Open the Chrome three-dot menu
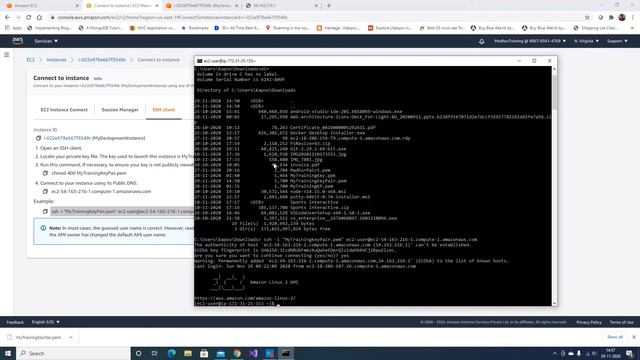This screenshot has width=640, height=360. 633,18
